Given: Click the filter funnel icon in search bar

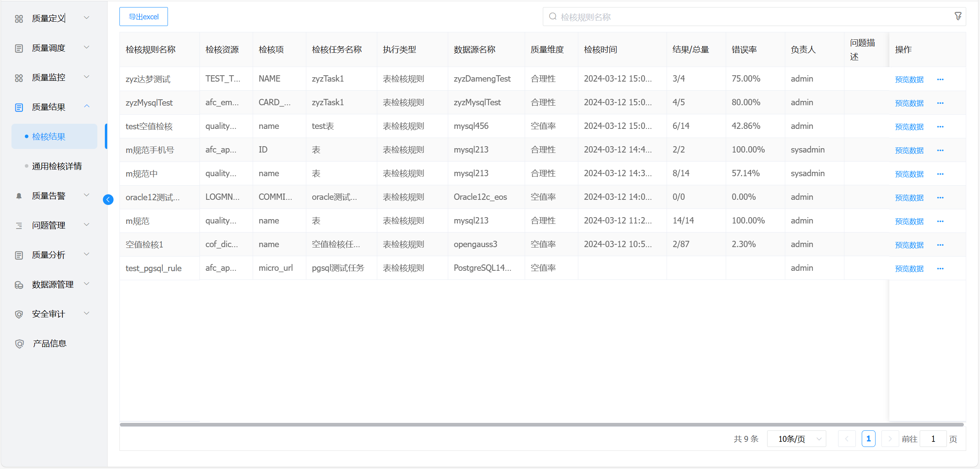Looking at the screenshot, I should click(x=958, y=16).
